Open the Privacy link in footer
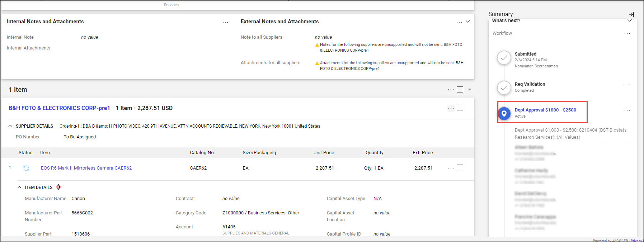This screenshot has width=644, height=242. tap(636, 240)
